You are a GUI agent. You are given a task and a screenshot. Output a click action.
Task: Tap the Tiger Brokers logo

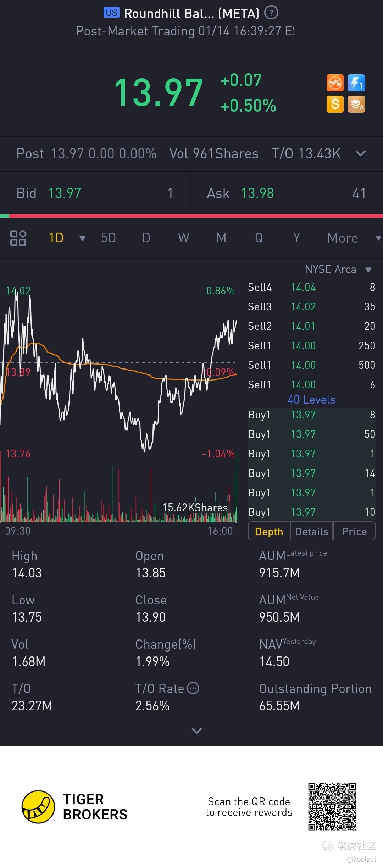coord(74,807)
